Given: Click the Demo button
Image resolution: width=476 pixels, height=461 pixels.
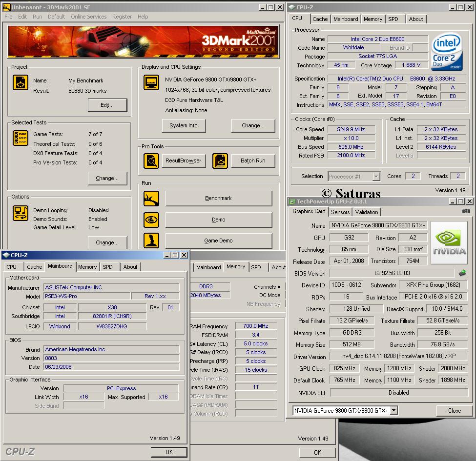Looking at the screenshot, I should 219,220.
